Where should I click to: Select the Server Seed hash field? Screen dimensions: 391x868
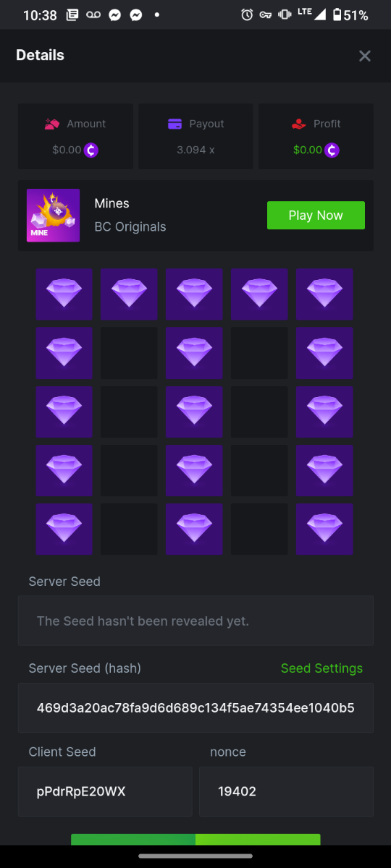click(195, 707)
